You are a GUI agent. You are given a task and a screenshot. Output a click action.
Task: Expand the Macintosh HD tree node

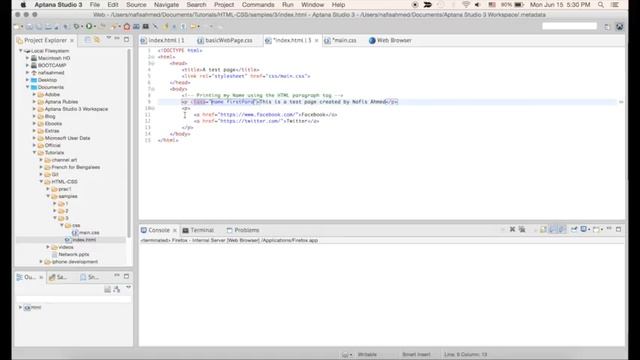(x=28, y=58)
